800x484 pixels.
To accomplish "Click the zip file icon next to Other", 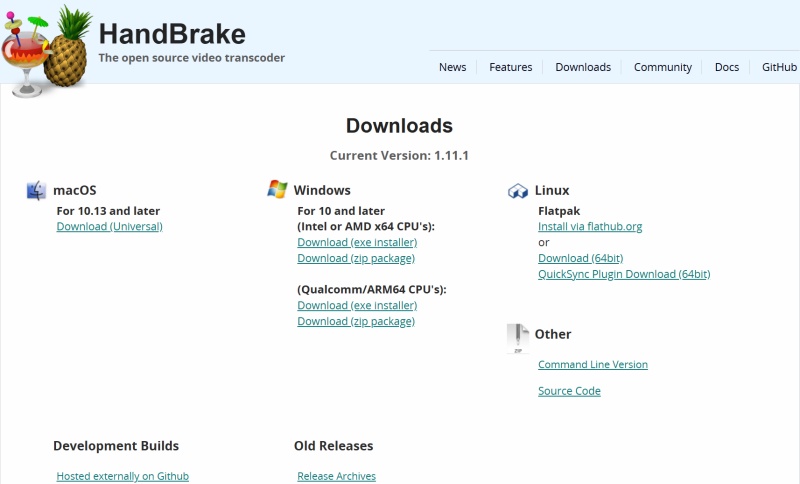I will 517,338.
